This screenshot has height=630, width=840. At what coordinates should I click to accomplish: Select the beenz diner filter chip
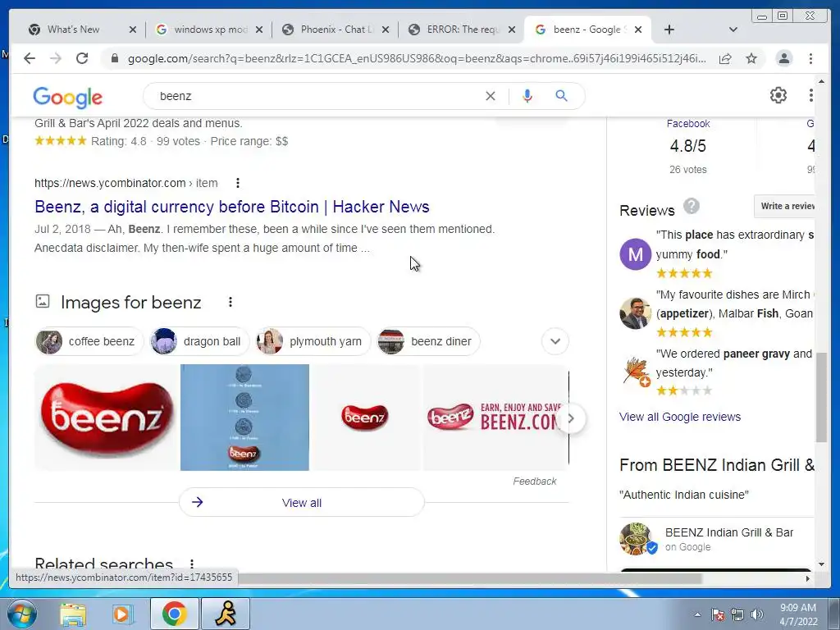coord(428,341)
